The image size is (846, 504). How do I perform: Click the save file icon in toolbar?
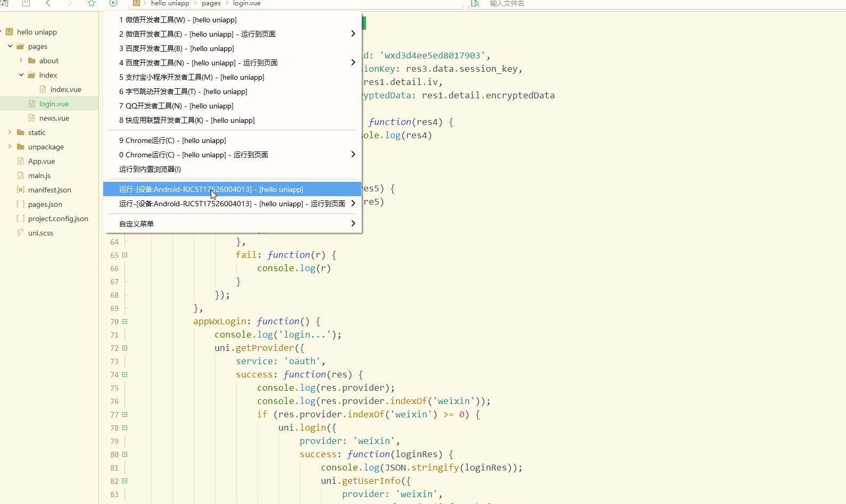pyautogui.click(x=26, y=3)
